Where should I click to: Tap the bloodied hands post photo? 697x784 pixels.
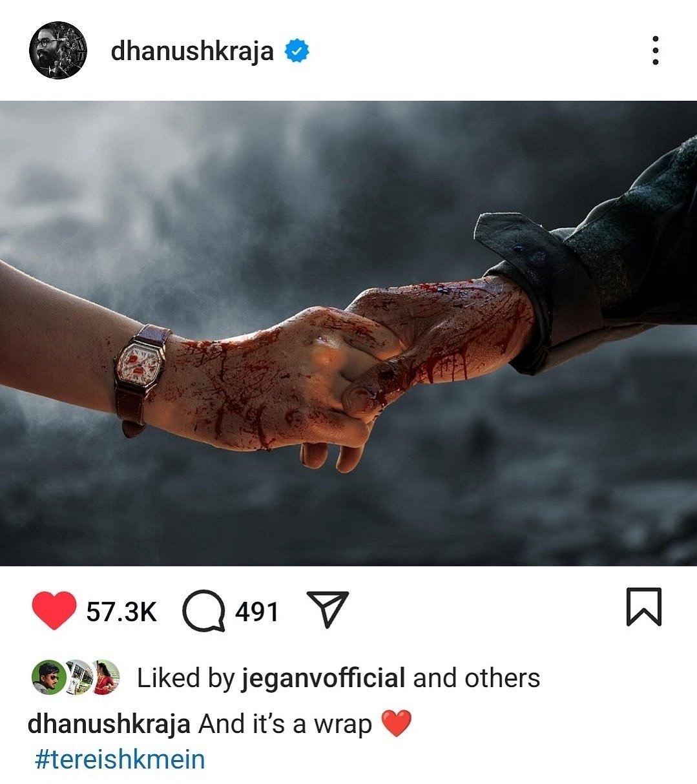pyautogui.click(x=349, y=333)
